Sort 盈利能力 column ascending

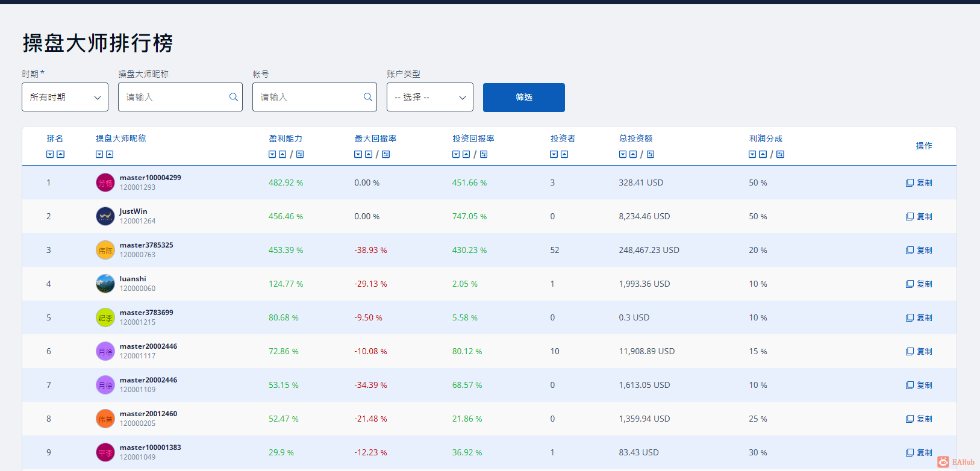282,155
